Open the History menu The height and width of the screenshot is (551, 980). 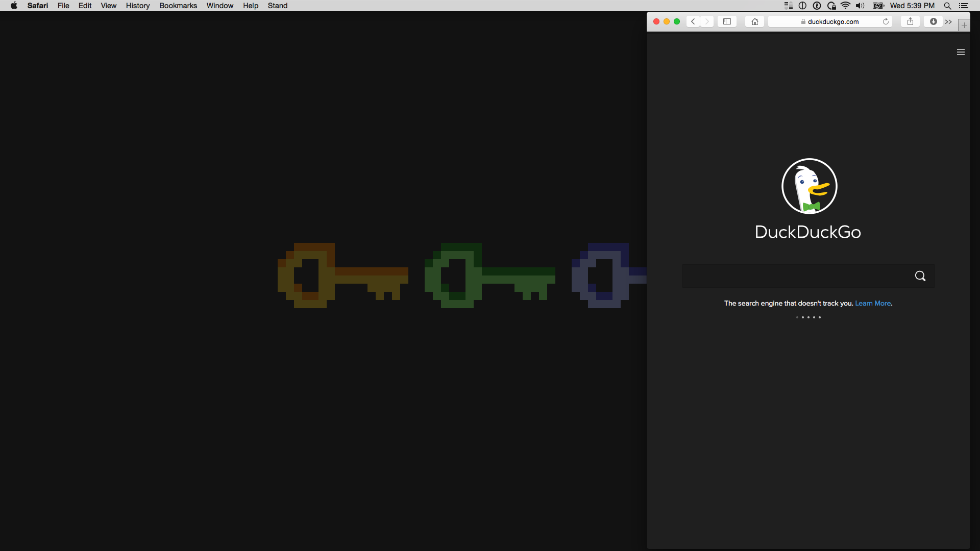tap(138, 6)
